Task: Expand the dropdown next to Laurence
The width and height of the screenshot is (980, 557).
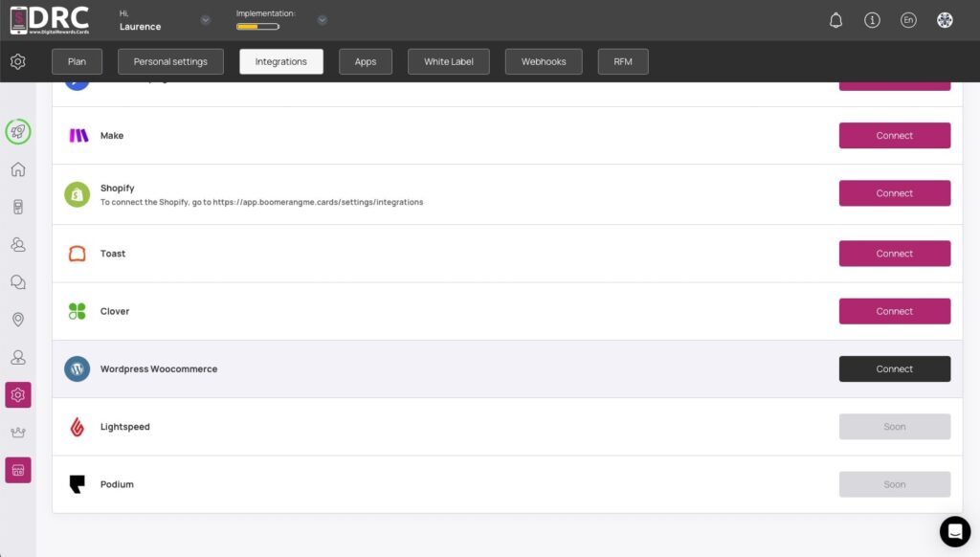Action: (205, 20)
